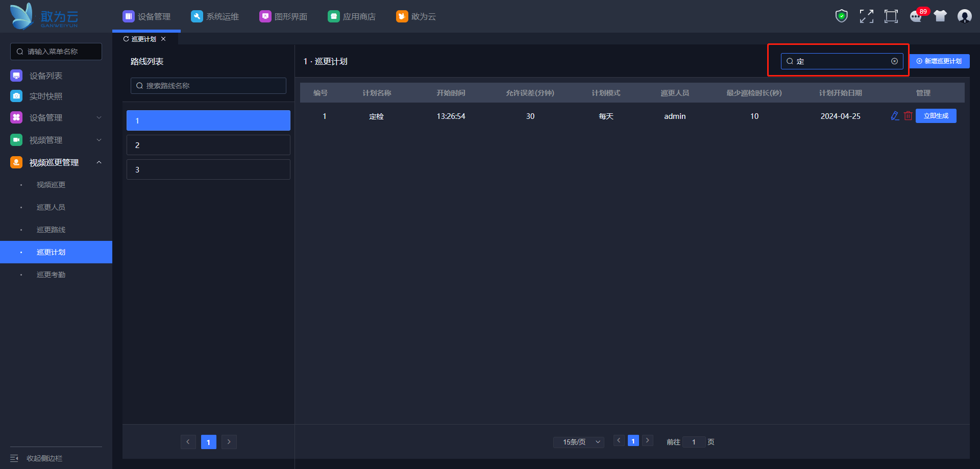Image resolution: width=980 pixels, height=469 pixels.
Task: Open the 系统运维 top menu
Action: point(215,16)
